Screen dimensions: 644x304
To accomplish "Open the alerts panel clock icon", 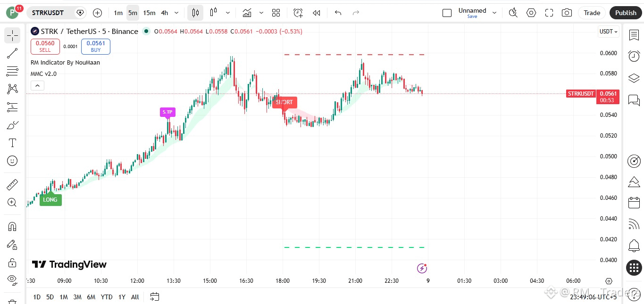I will click(634, 56).
